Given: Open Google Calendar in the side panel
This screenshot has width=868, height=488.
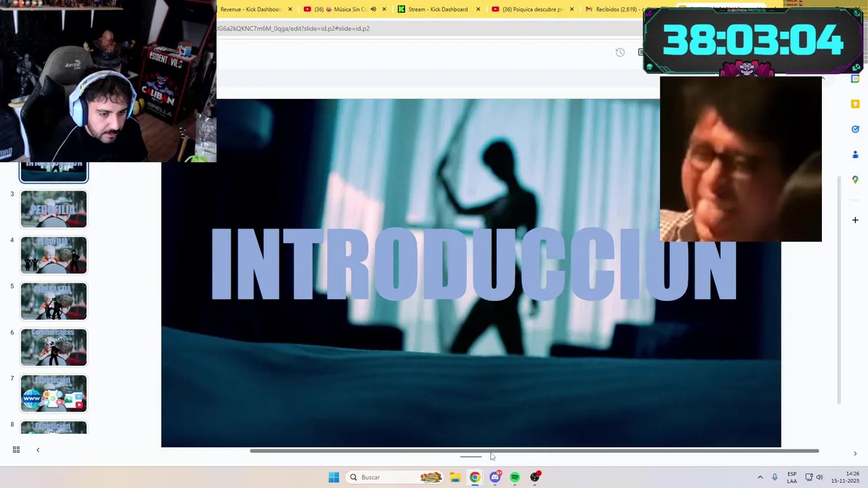Looking at the screenshot, I should 855,79.
